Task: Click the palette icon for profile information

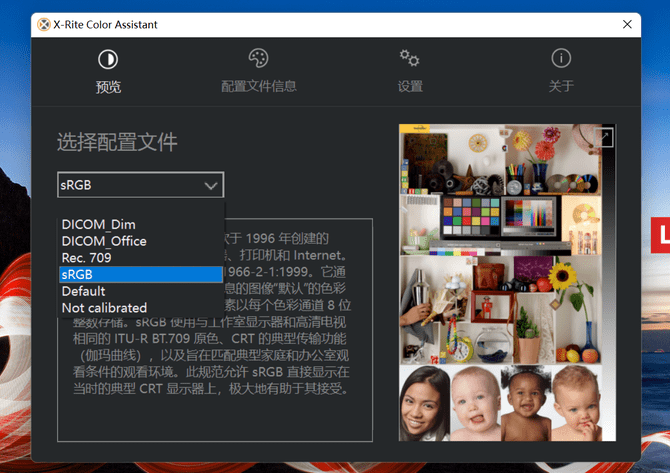Action: coord(258,58)
